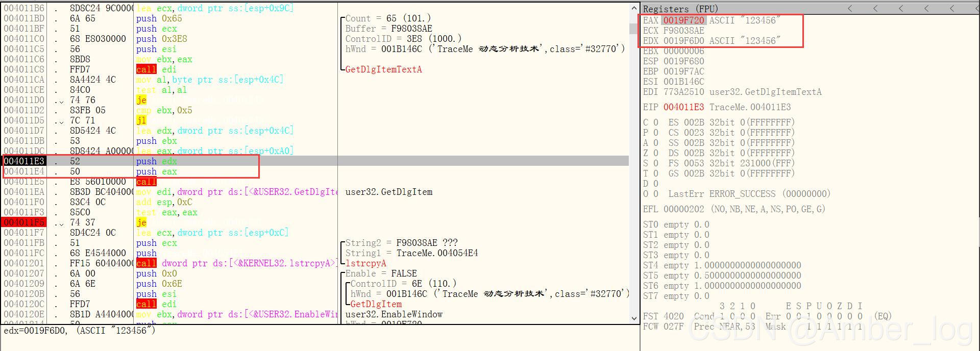Select the ST4 FPU register row
This screenshot has height=351, width=980.
[x=722, y=265]
